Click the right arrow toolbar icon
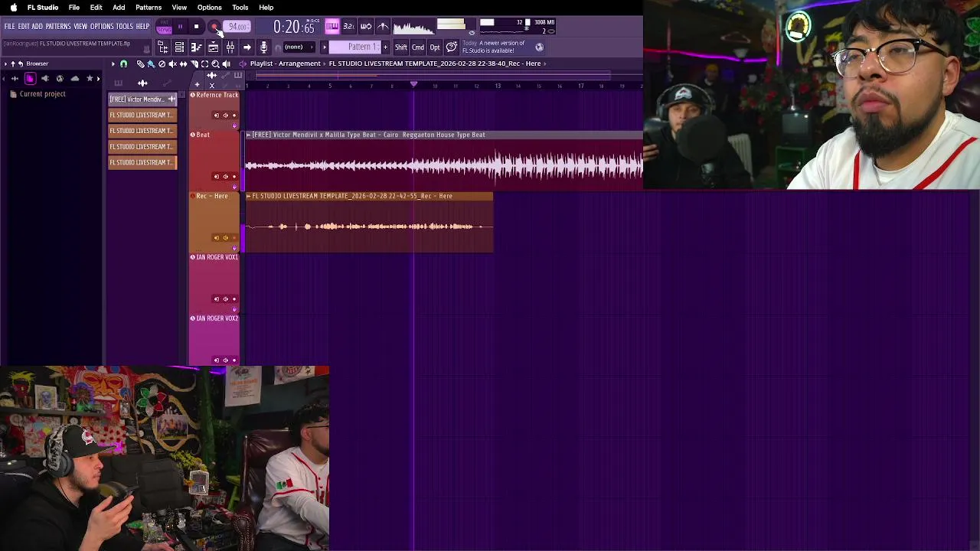The height and width of the screenshot is (551, 980). [247, 47]
